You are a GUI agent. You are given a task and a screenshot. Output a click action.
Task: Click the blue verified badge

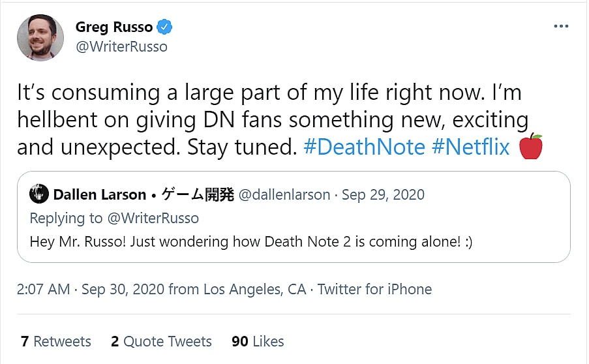pos(166,27)
